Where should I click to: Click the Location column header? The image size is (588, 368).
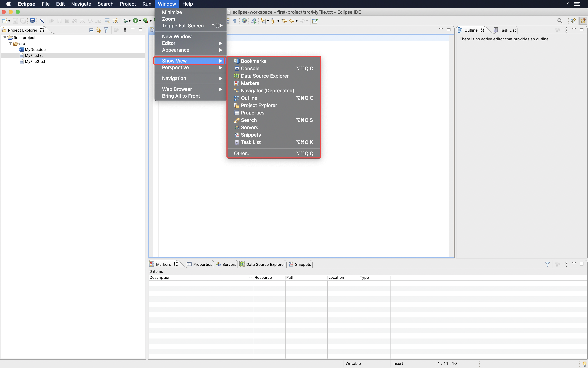(x=343, y=277)
